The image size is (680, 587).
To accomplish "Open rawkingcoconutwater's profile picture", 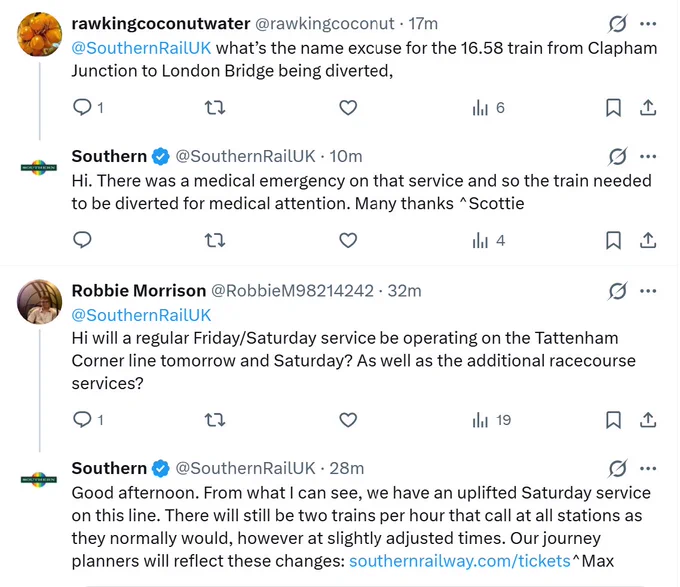I will coord(39,34).
